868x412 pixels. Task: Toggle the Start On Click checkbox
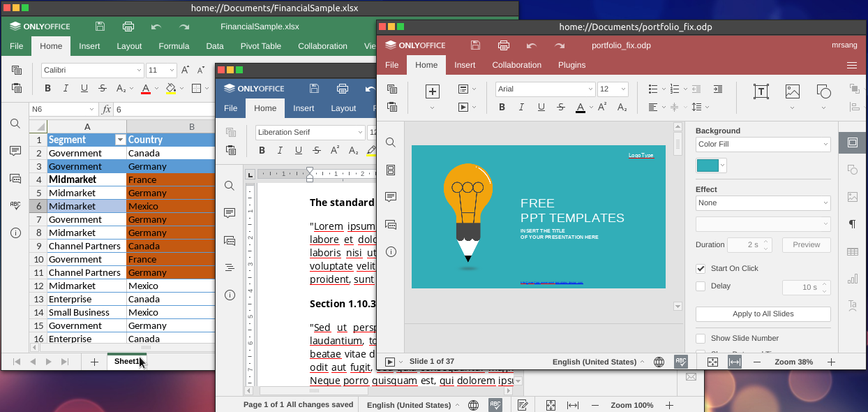coord(701,268)
